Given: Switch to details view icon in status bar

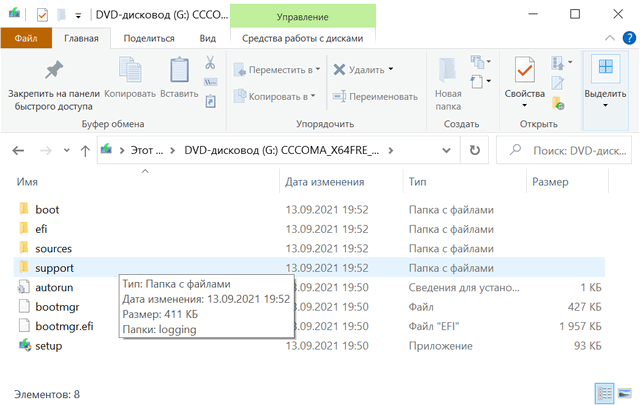Looking at the screenshot, I should tap(604, 394).
